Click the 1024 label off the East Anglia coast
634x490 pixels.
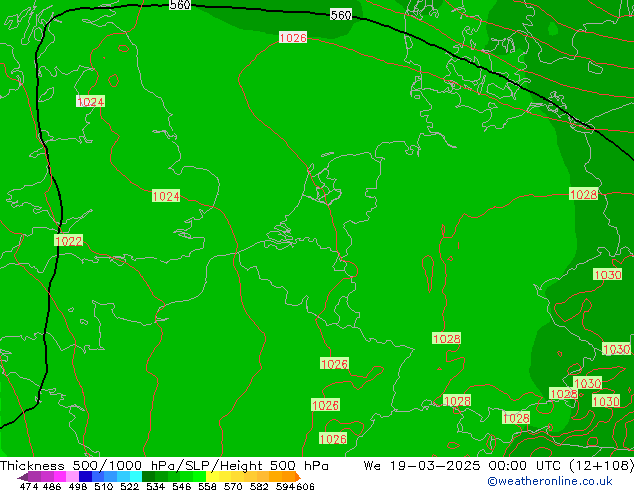(166, 196)
